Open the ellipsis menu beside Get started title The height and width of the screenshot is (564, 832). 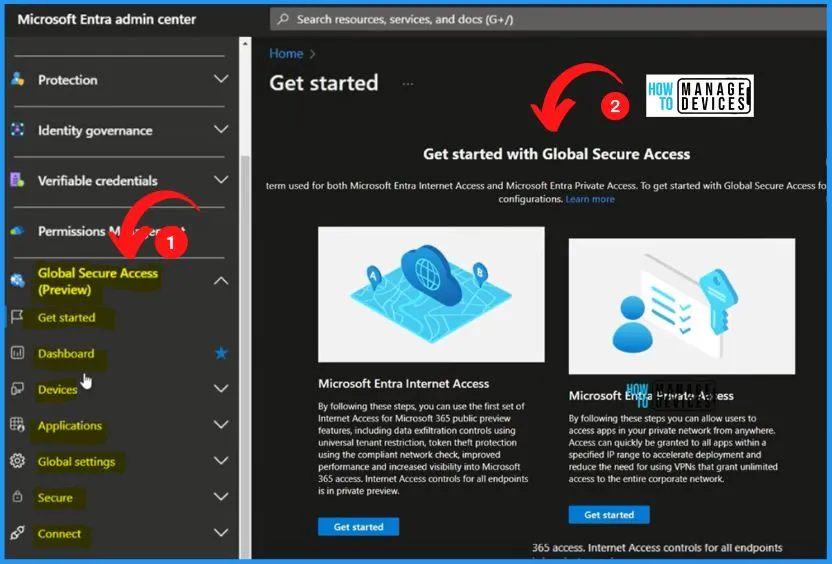(408, 84)
